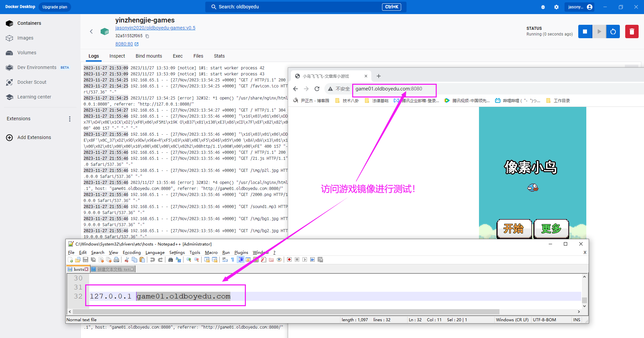
Task: Click the Cut scissors icon in Notepad++
Action: pos(127,260)
